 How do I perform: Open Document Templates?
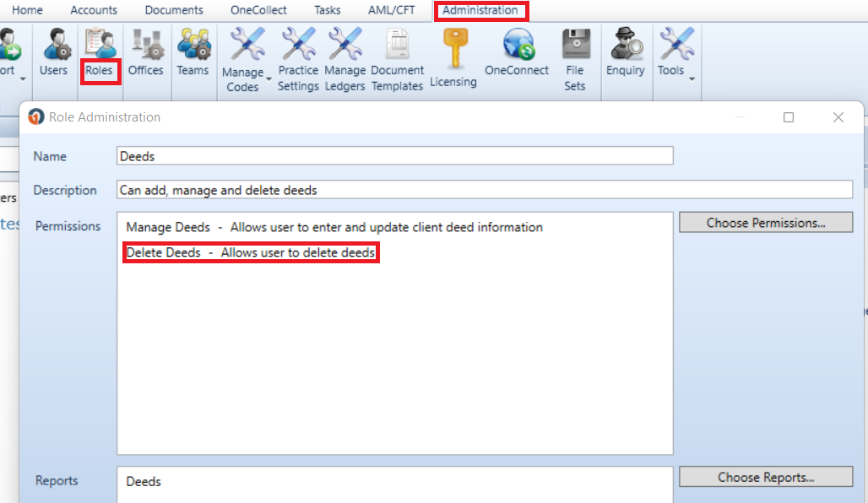[x=397, y=61]
